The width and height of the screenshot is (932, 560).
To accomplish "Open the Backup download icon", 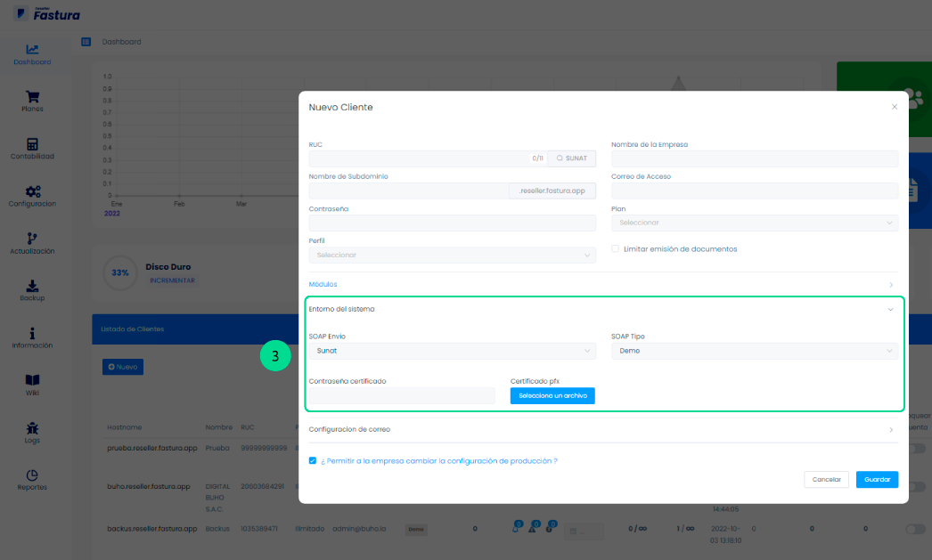I will click(32, 286).
